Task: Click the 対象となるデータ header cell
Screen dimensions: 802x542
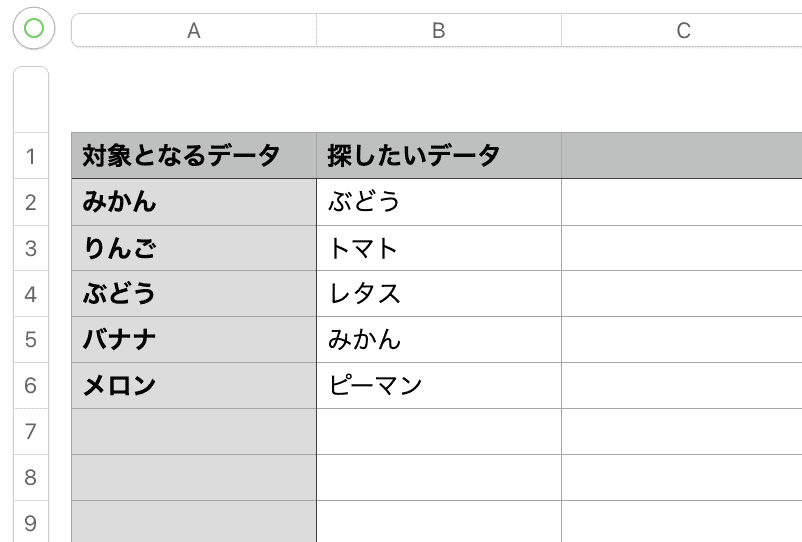Action: [x=194, y=156]
